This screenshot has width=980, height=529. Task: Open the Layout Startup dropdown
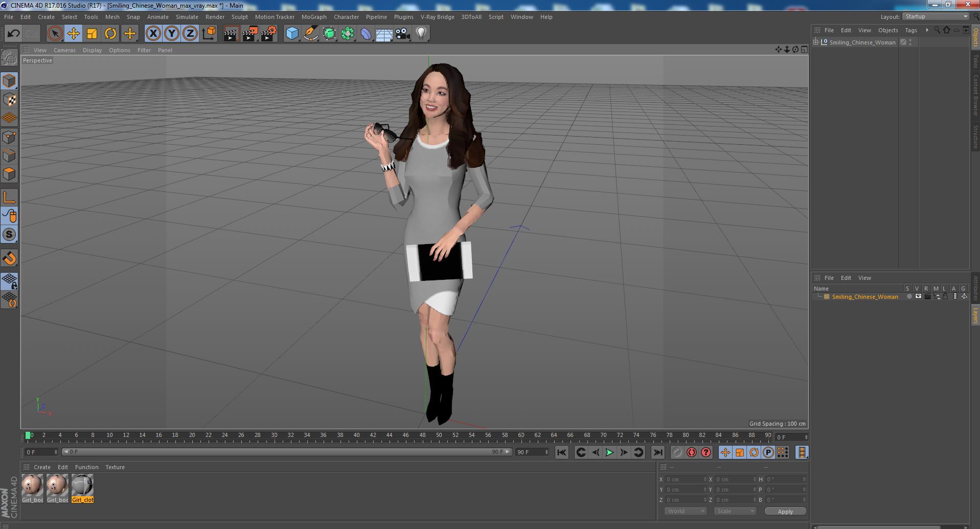click(x=936, y=17)
